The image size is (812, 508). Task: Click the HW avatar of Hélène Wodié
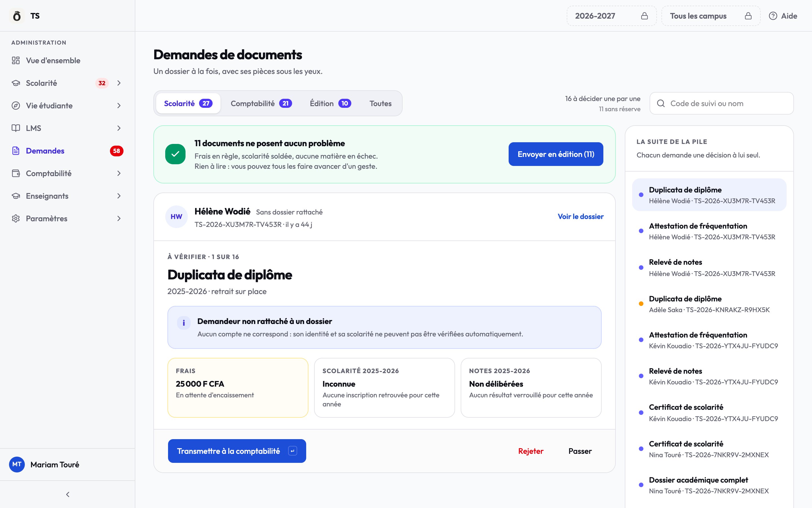[x=176, y=217]
